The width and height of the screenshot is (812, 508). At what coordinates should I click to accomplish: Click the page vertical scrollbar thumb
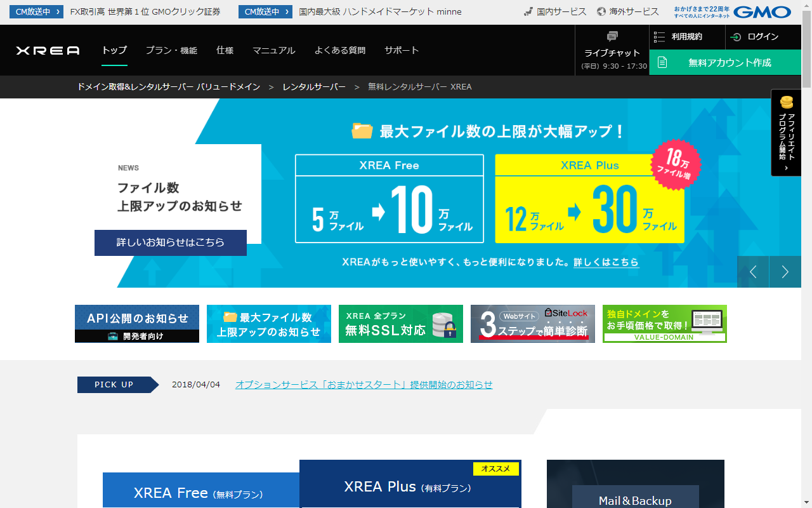click(x=807, y=49)
